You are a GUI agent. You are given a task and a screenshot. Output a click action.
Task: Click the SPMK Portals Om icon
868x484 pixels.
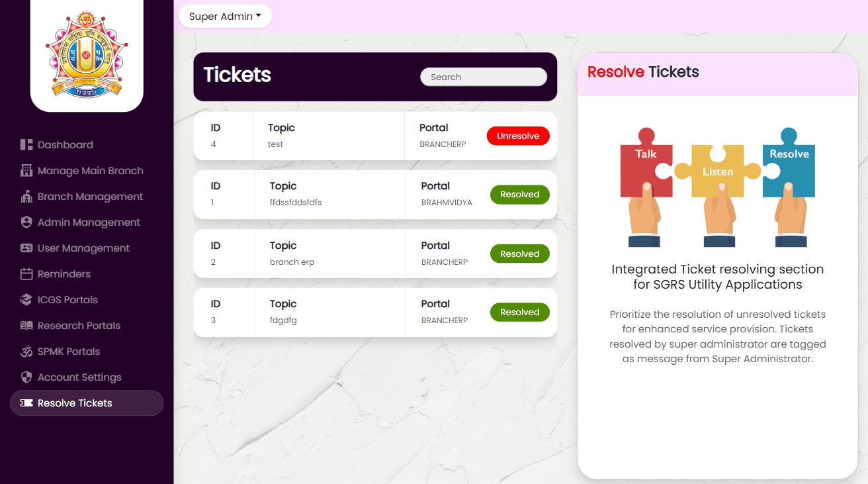[x=26, y=352]
